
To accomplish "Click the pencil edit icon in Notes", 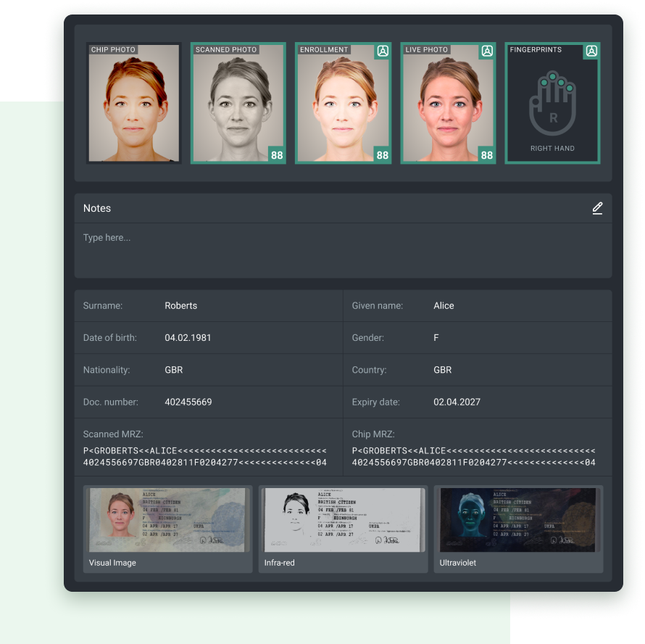I will pos(597,208).
